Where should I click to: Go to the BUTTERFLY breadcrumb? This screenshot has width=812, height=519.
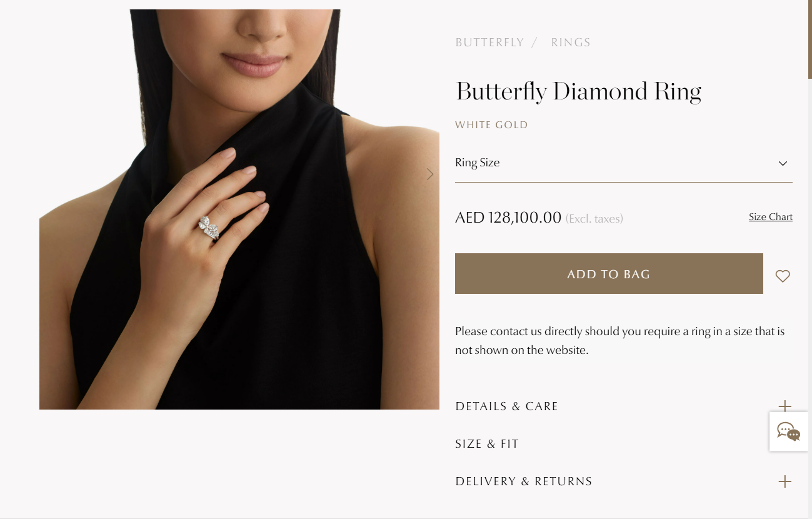click(x=489, y=43)
